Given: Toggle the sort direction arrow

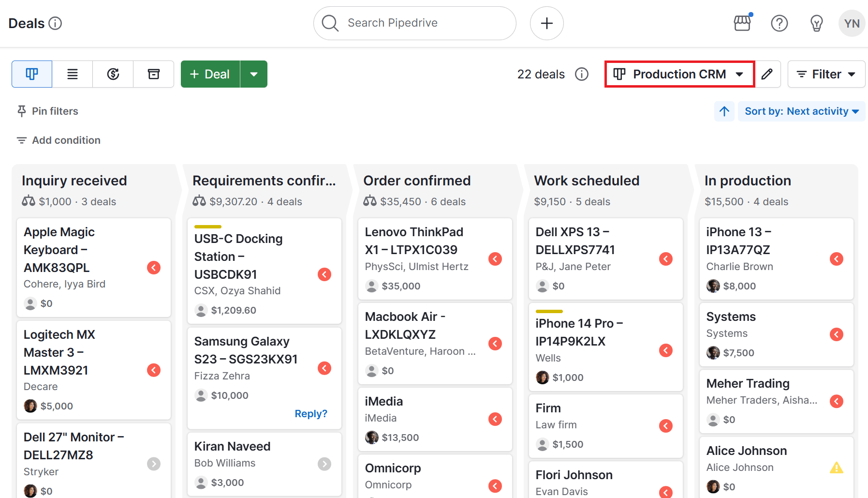Looking at the screenshot, I should click(724, 111).
